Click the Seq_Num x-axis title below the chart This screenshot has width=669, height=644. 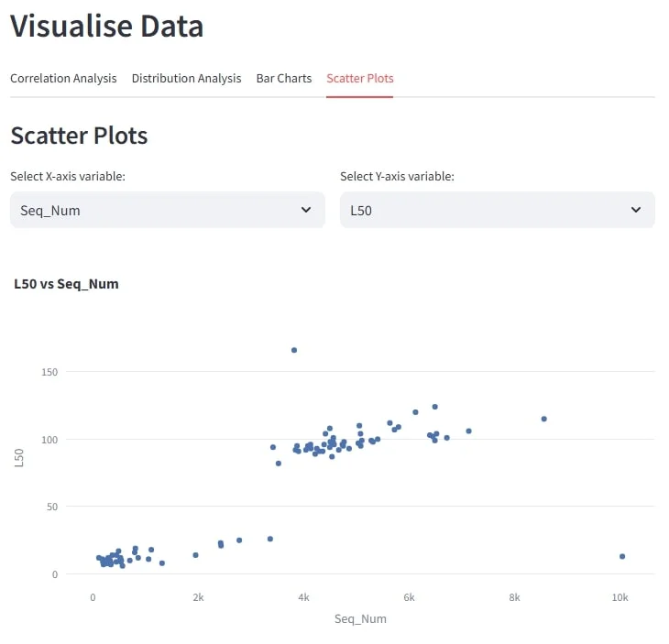click(360, 619)
